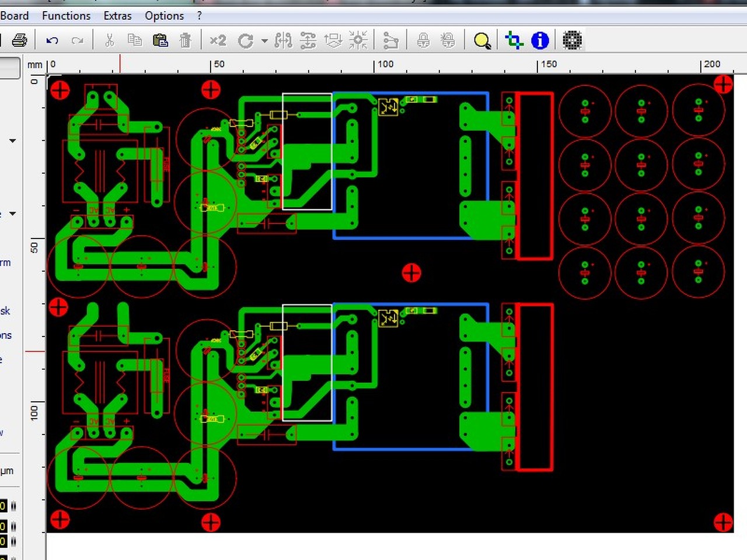Click the Ungroup open-padlock icon
The height and width of the screenshot is (560, 747).
(448, 40)
